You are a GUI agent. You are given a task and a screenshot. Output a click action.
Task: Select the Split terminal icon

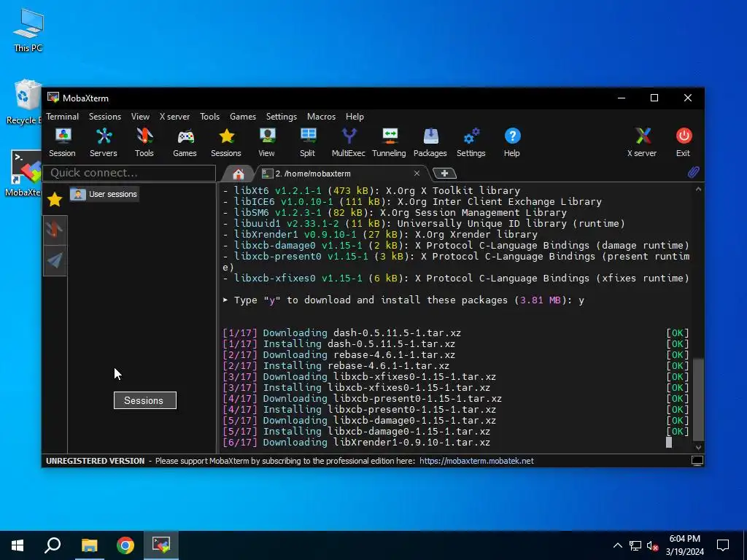click(x=308, y=142)
